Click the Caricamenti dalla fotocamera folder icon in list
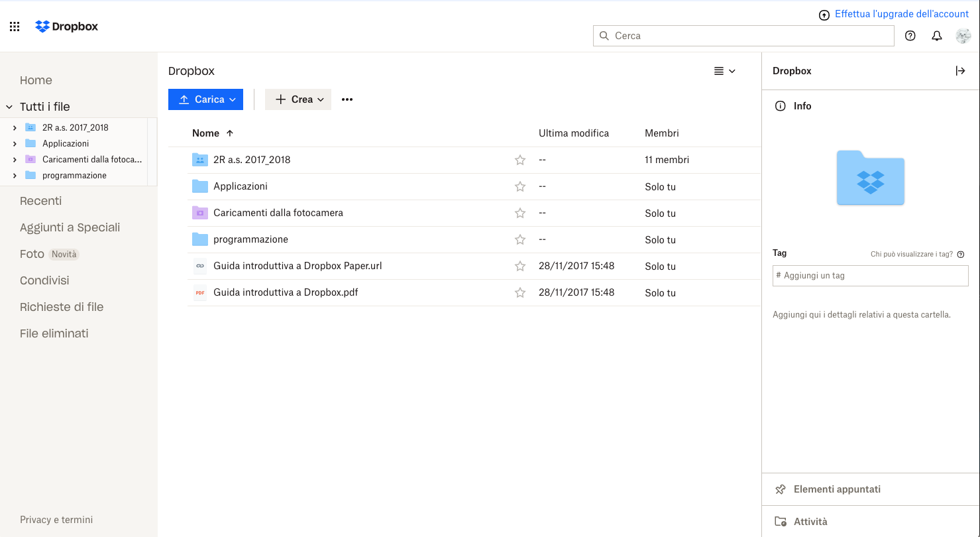 click(x=200, y=213)
